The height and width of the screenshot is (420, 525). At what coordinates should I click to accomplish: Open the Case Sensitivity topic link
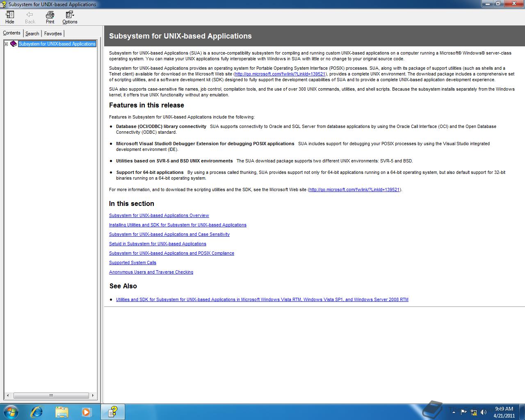tap(169, 234)
